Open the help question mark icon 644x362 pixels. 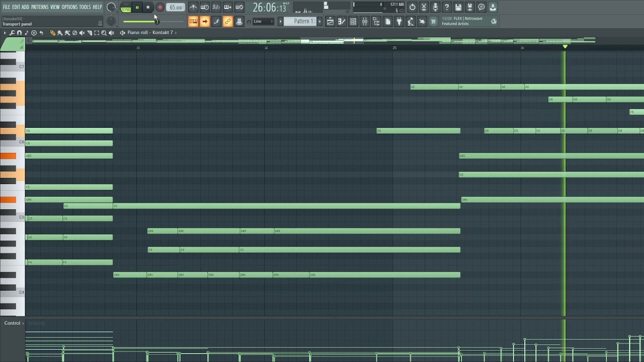click(x=447, y=7)
